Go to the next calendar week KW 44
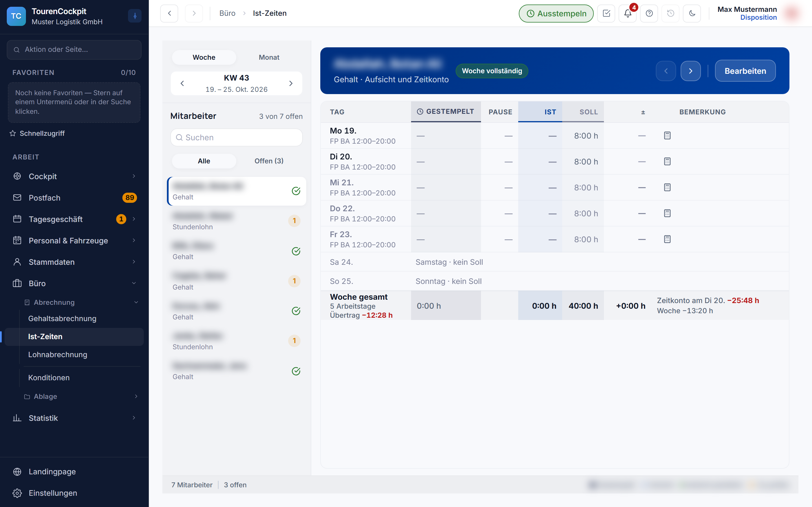 click(291, 83)
